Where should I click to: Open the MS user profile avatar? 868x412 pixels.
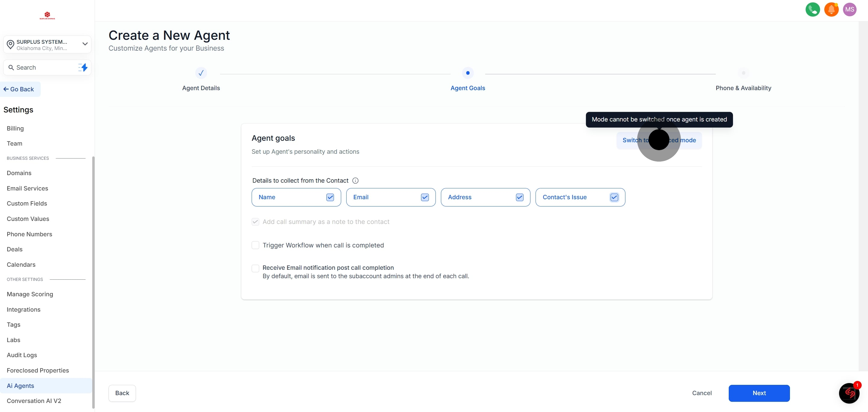(850, 9)
